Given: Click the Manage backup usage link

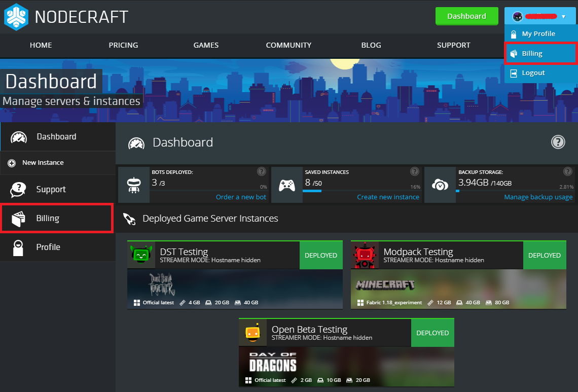Looking at the screenshot, I should coord(538,197).
